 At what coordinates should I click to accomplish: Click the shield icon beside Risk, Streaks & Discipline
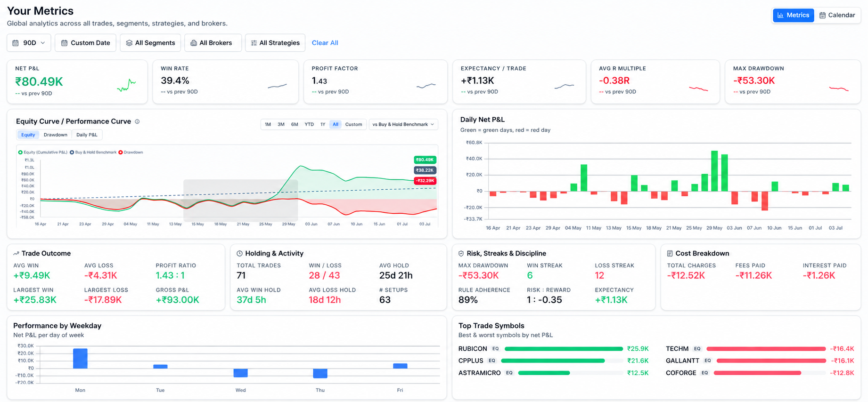click(x=461, y=253)
